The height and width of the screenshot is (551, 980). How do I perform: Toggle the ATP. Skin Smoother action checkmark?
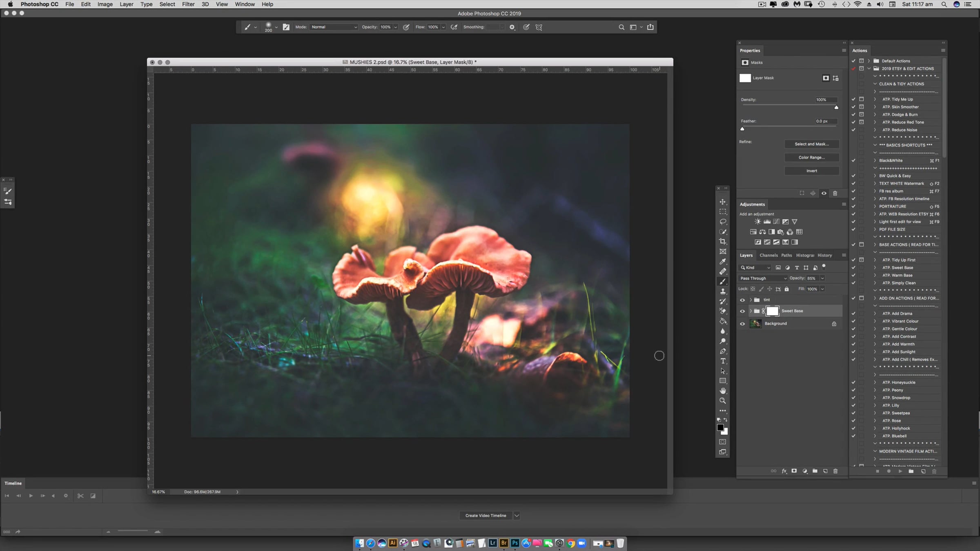tap(853, 107)
